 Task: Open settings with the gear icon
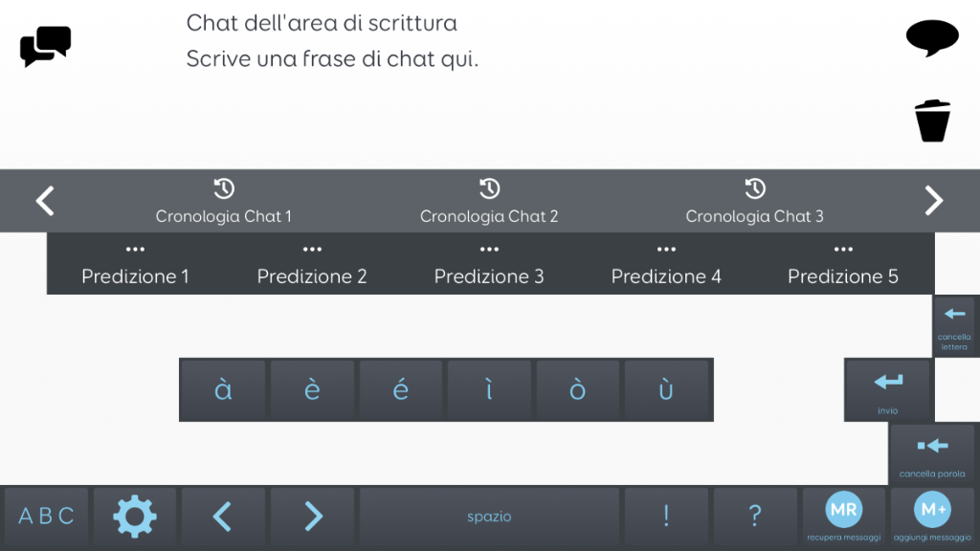coord(135,517)
